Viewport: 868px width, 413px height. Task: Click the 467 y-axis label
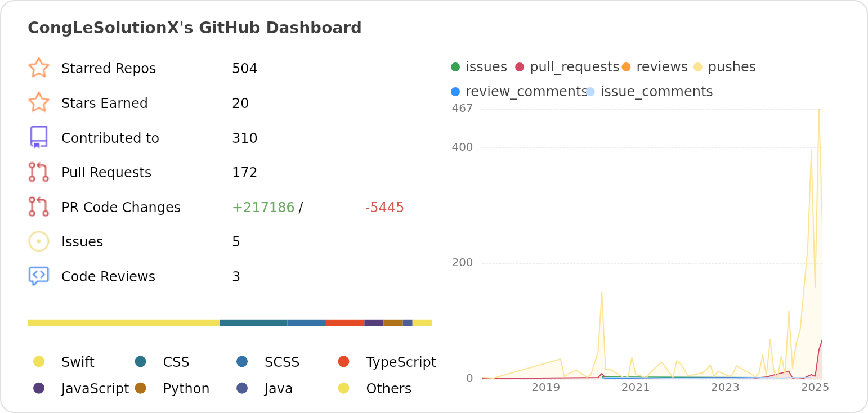coord(462,109)
